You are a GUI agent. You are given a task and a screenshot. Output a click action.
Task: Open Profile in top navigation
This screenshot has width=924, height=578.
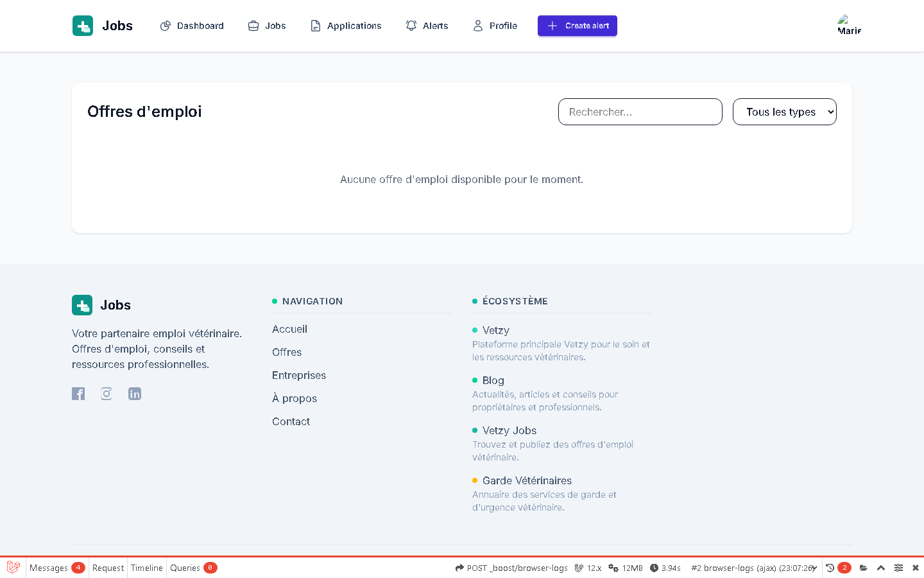pos(495,26)
